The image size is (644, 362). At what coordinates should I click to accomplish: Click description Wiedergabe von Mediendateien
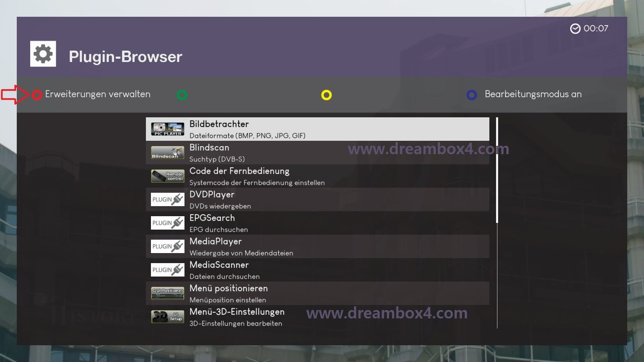[241, 253]
